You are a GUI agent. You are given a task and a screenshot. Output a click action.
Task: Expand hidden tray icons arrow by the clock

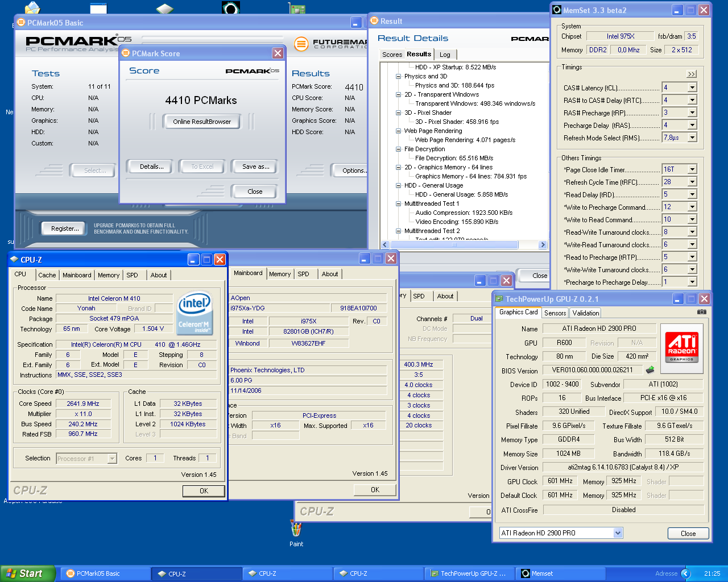pos(685,573)
